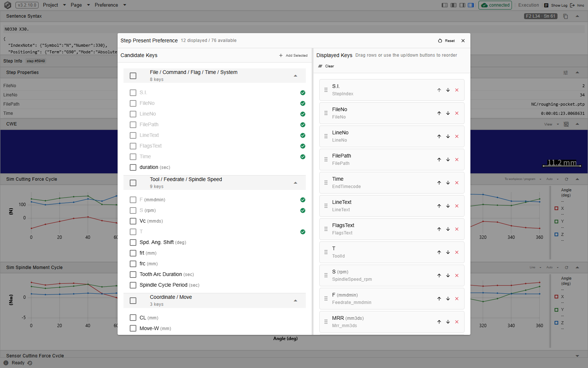Move Time row up in Displayed Keys
This screenshot has width=588, height=368.
(x=439, y=183)
